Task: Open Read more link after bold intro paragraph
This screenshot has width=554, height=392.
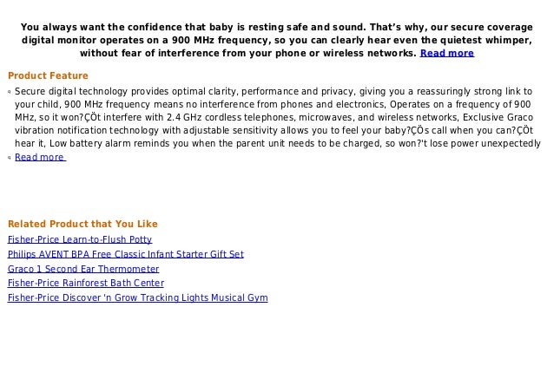Action: click(x=447, y=53)
